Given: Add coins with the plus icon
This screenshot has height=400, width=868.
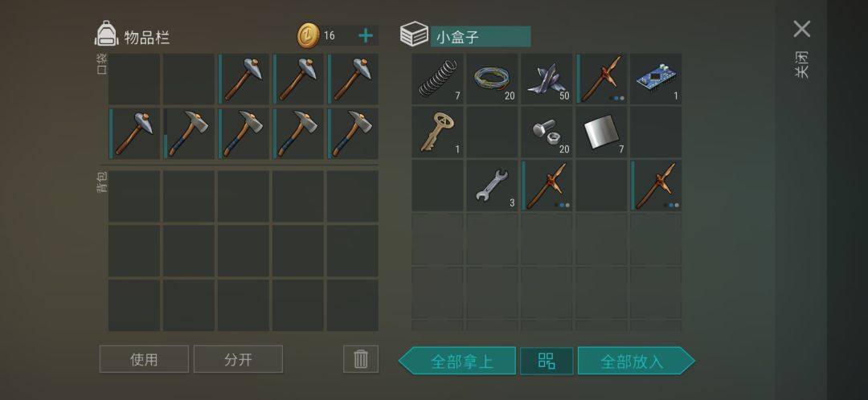Looking at the screenshot, I should click(x=366, y=36).
